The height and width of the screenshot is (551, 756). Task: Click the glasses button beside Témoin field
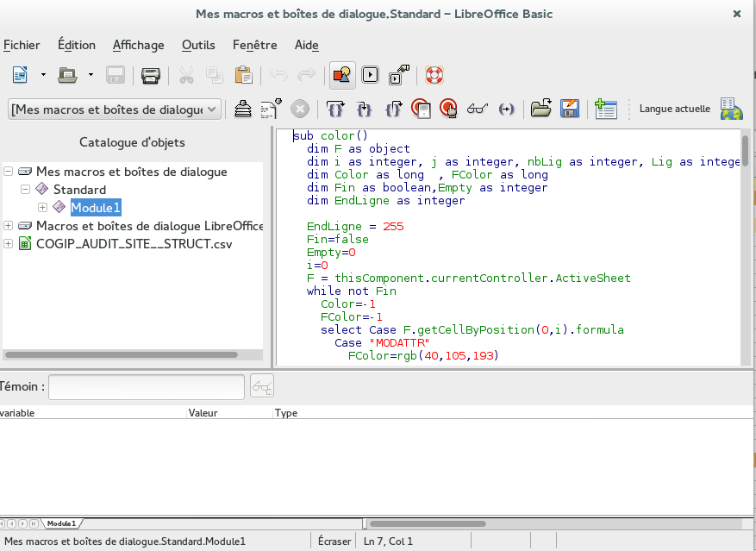click(x=262, y=386)
